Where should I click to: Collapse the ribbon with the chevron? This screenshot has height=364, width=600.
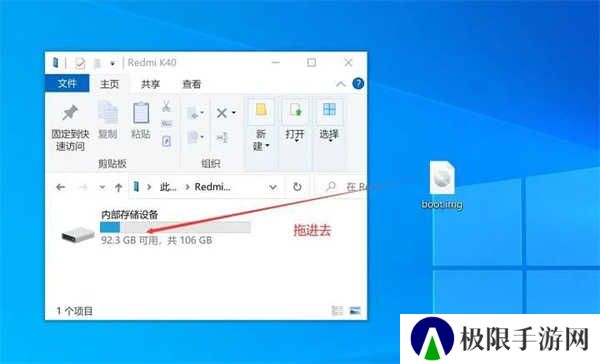pyautogui.click(x=341, y=84)
